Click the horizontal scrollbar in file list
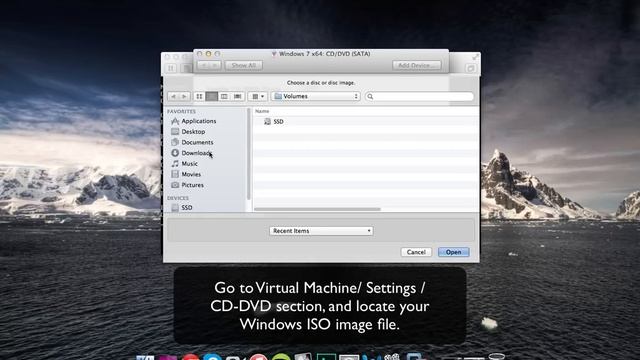640x360 pixels. pyautogui.click(x=317, y=209)
